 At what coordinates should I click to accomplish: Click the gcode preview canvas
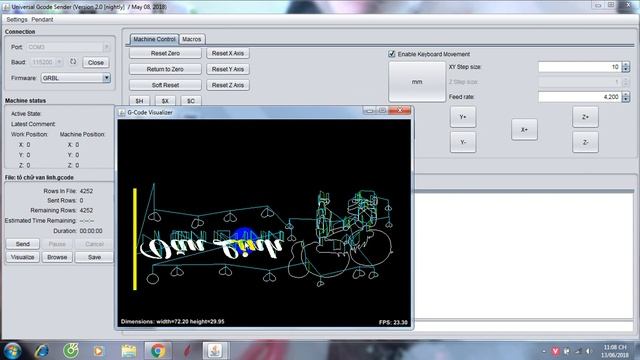[264, 223]
